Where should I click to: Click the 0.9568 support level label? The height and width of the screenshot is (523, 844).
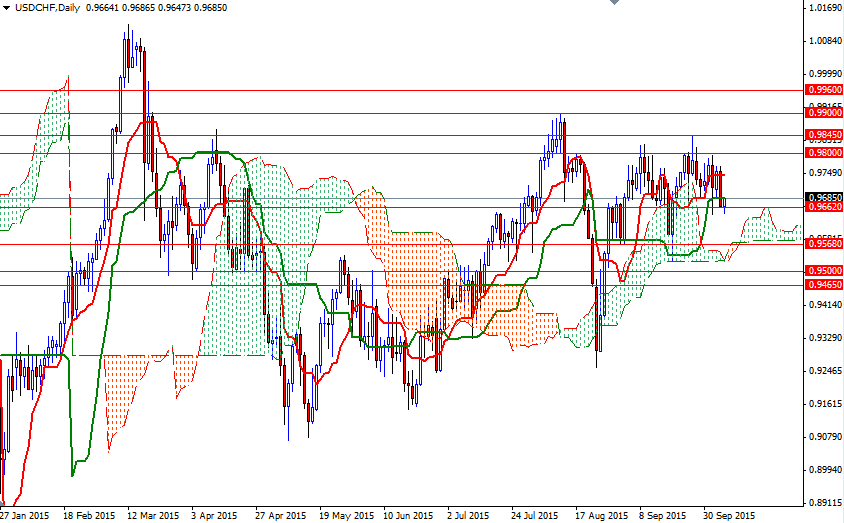[x=824, y=244]
